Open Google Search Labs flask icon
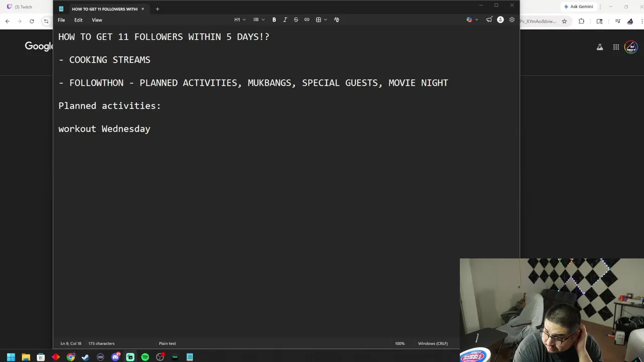The width and height of the screenshot is (644, 362). coord(600,47)
